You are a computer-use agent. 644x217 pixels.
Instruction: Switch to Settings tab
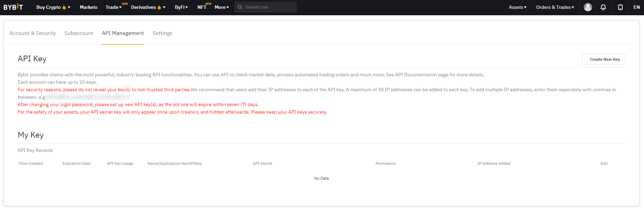(x=162, y=33)
